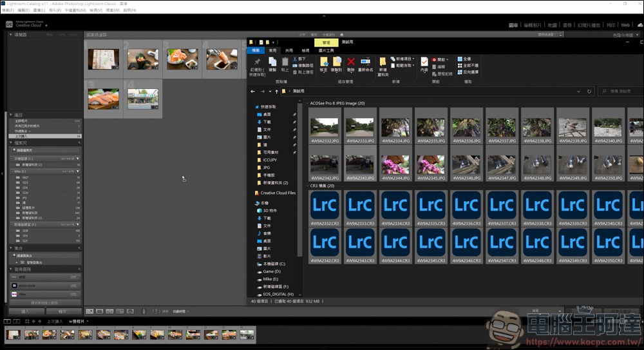This screenshot has width=644, height=350.
Task: Click 尋找其他線上服務 button
Action: [x=45, y=303]
